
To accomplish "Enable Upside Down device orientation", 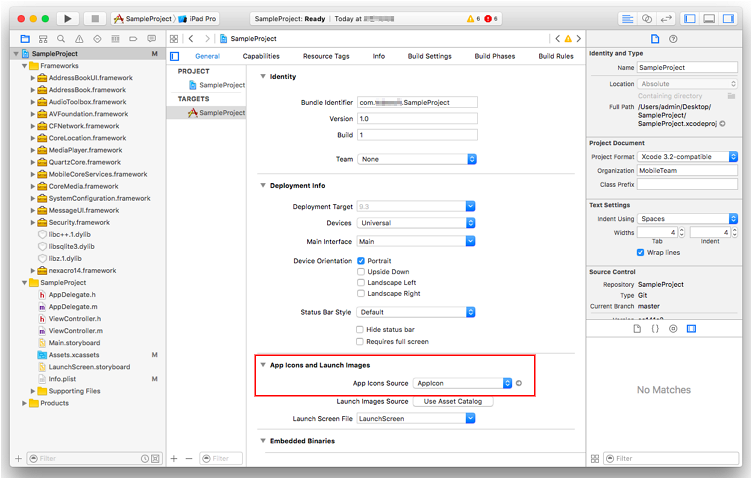I will [361, 271].
